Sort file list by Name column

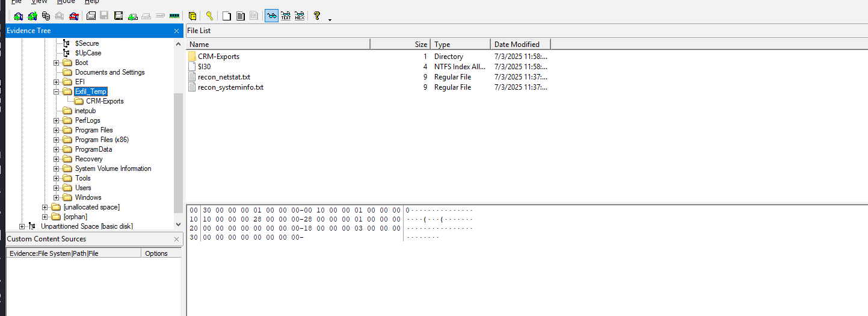coord(278,44)
